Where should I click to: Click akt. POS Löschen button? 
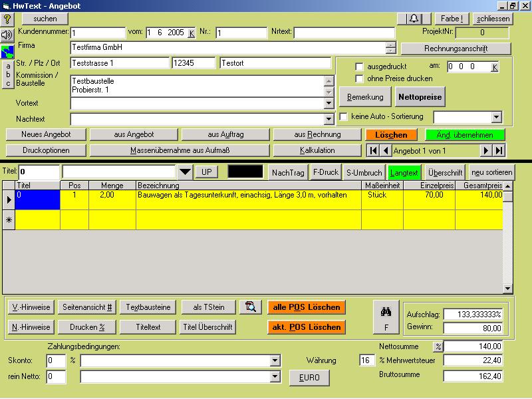click(307, 327)
